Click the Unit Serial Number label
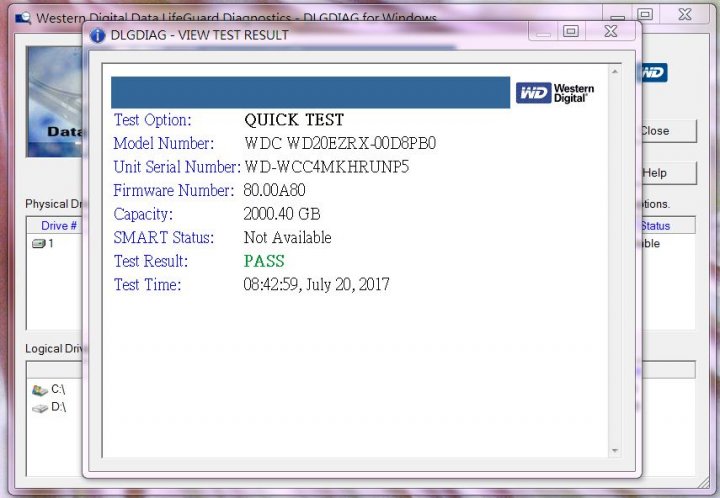The image size is (720, 498). 177,167
